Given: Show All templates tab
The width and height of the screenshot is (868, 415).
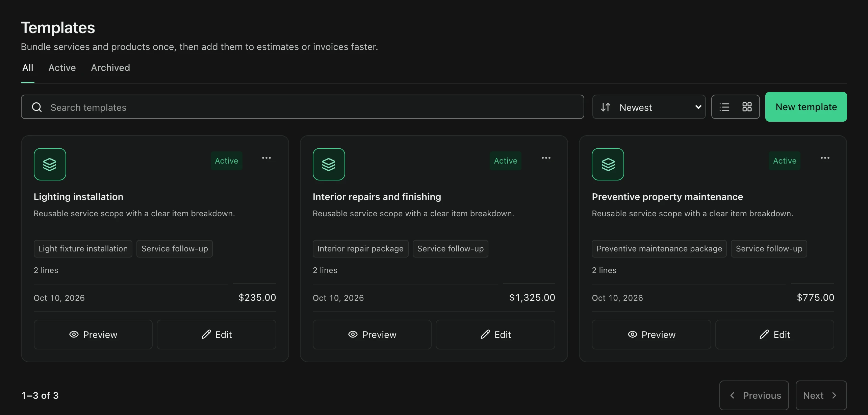Looking at the screenshot, I should [x=28, y=68].
